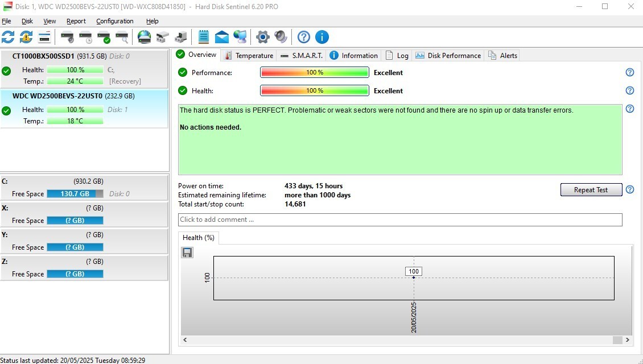
Task: Click the blue envelope e-mail toolbar icon
Action: pos(222,38)
